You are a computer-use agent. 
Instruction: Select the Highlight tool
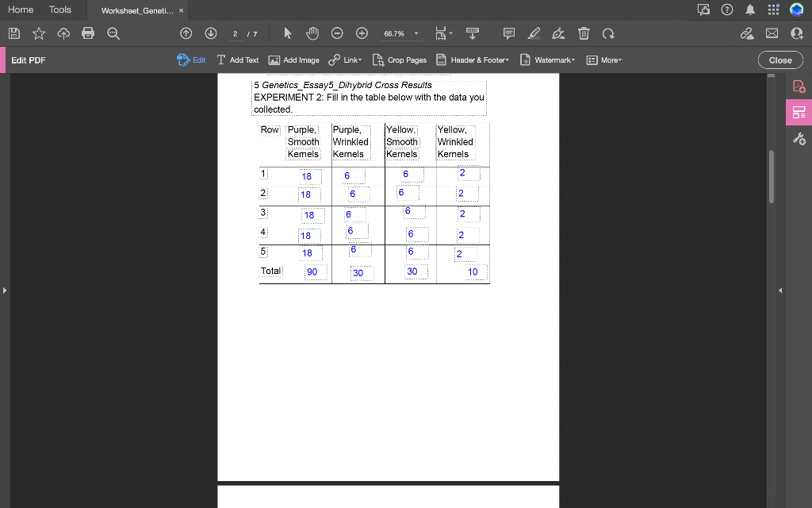click(x=533, y=33)
